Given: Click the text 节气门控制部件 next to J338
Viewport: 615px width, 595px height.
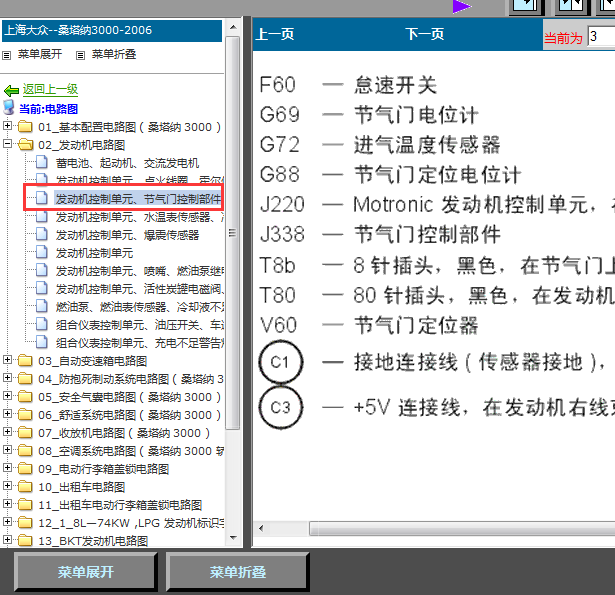Looking at the screenshot, I should (427, 234).
